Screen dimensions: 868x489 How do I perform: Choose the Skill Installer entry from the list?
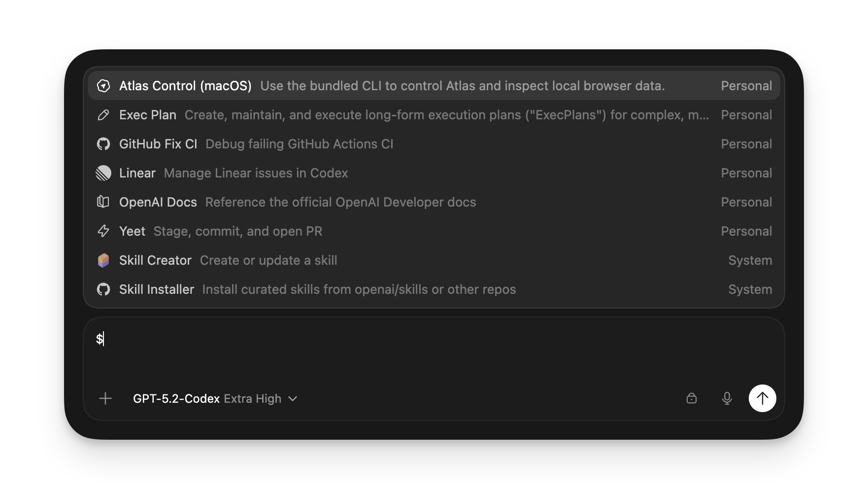coord(345,289)
